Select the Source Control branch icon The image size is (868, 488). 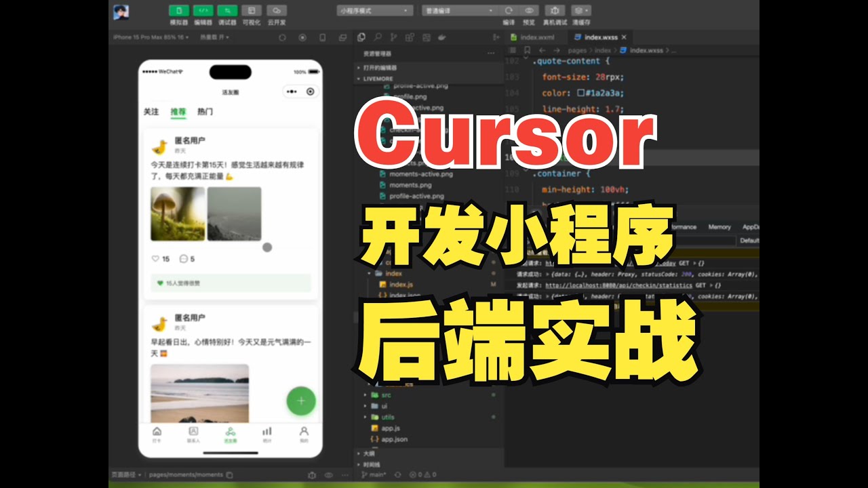[x=394, y=37]
